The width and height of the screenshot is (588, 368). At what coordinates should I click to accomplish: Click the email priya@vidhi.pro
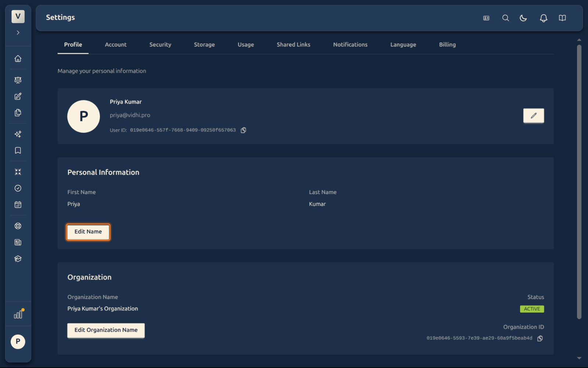click(130, 115)
